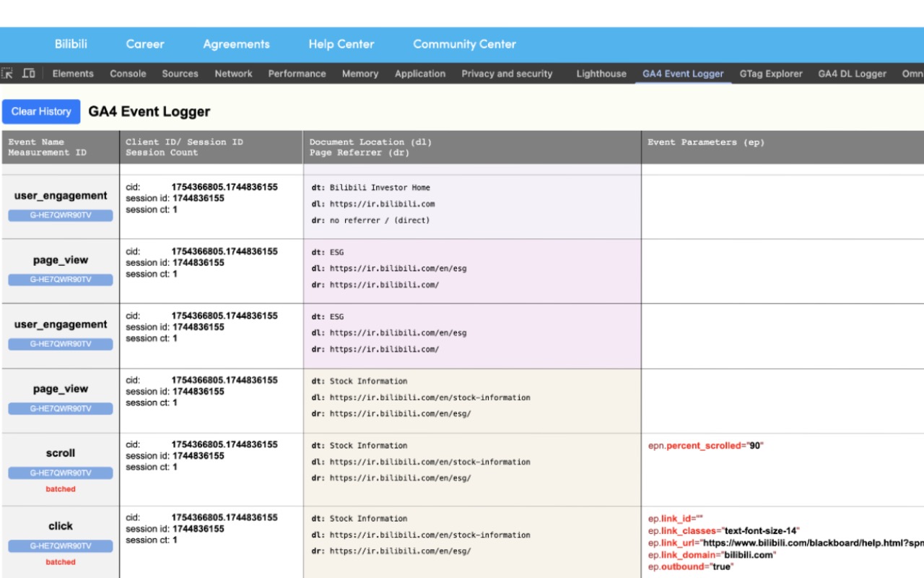Click the measurement ID badge under ESG page_view
The height and width of the screenshot is (578, 924).
click(x=61, y=280)
